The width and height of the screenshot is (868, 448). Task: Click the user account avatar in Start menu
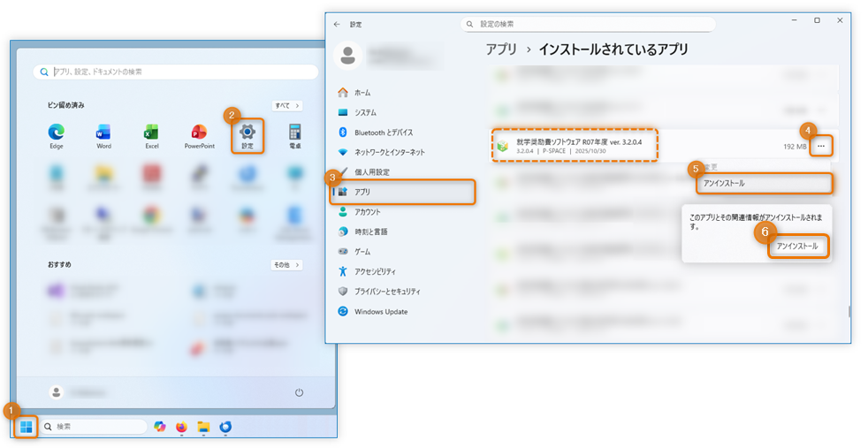(56, 392)
